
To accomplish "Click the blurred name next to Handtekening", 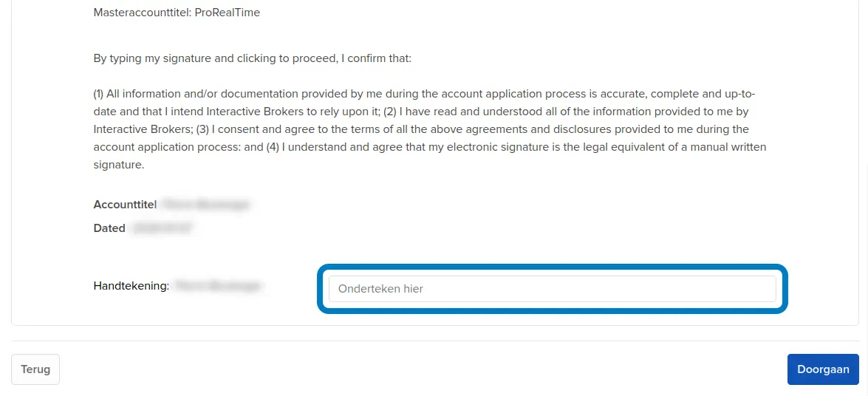I will coord(219,285).
